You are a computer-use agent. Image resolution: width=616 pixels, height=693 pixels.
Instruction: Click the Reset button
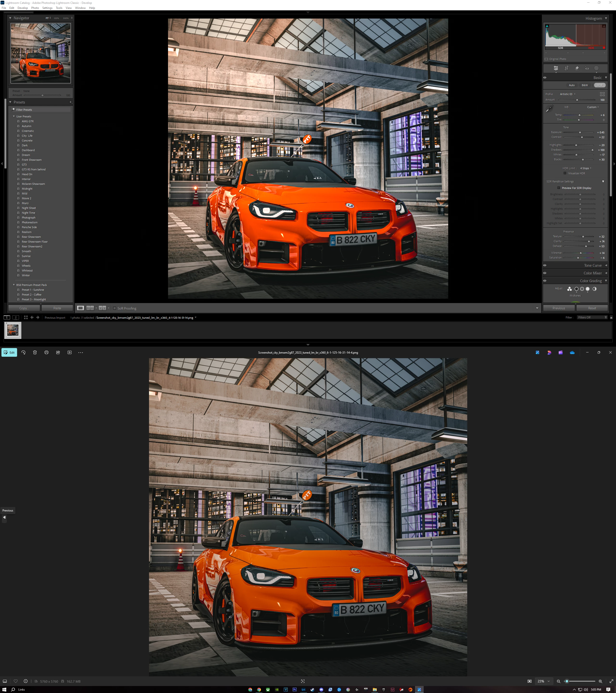pos(592,308)
